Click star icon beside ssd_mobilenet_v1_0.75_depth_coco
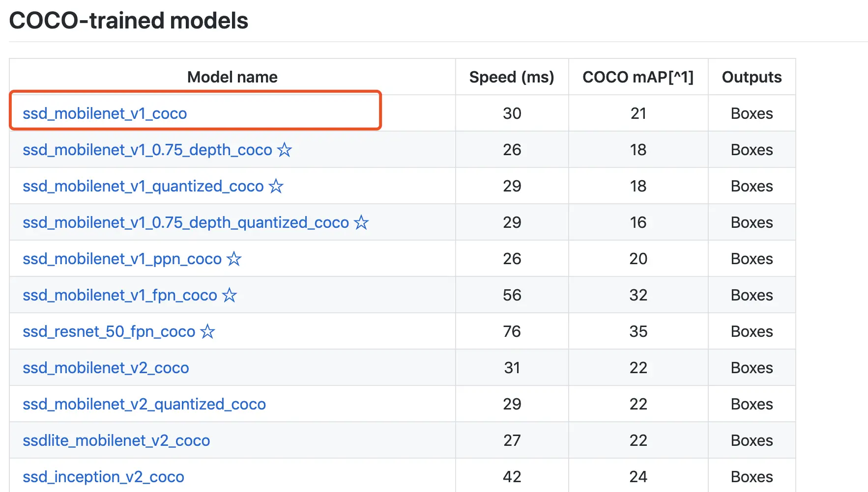 coord(285,149)
